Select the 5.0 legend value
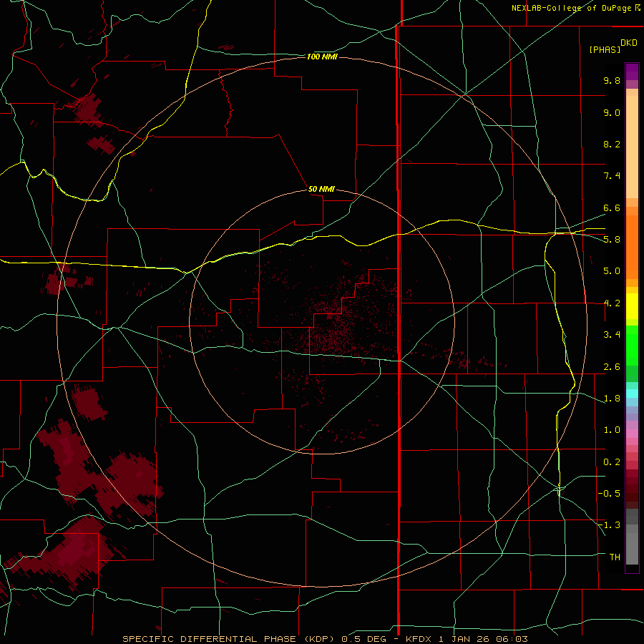Viewport: 644px width, 644px height. coord(612,271)
